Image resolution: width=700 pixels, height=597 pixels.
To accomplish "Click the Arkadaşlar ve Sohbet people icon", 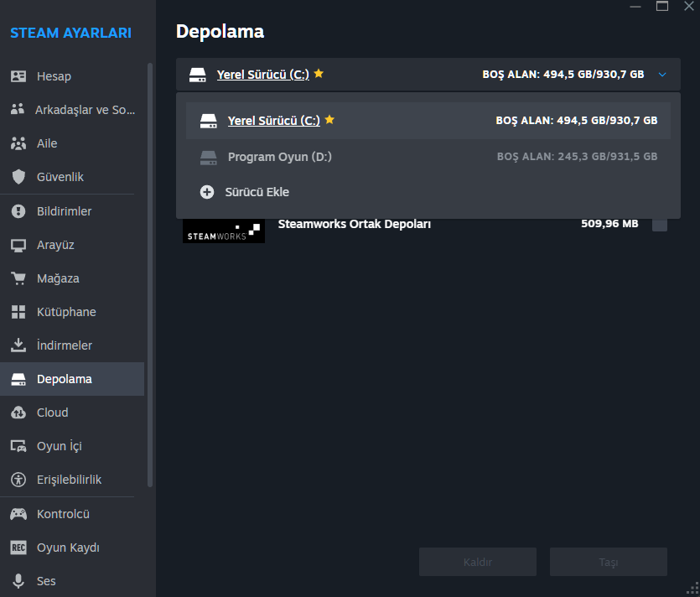I will coord(18,109).
